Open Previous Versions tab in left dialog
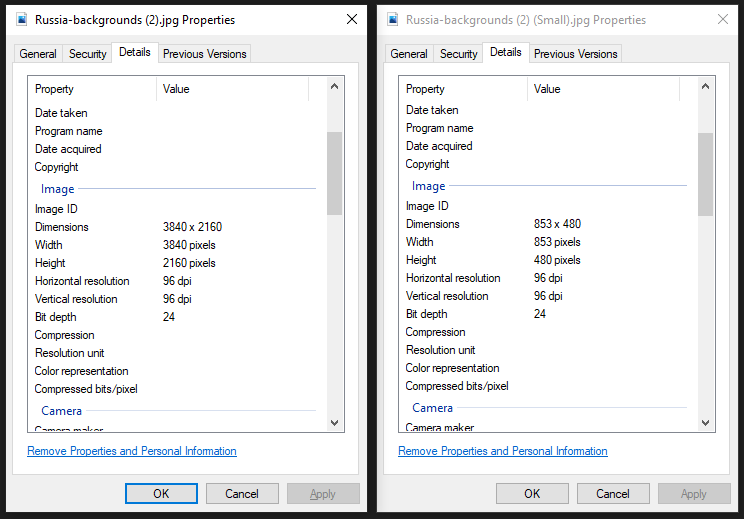This screenshot has height=519, width=744. tap(204, 54)
